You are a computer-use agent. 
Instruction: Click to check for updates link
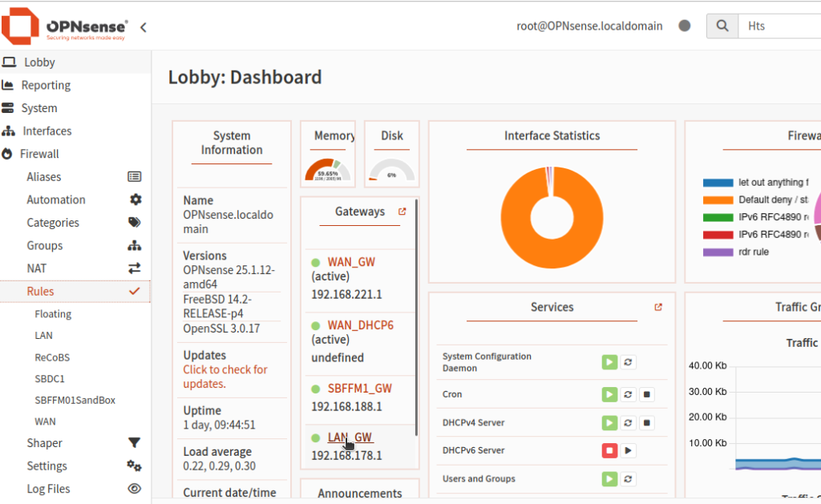224,377
